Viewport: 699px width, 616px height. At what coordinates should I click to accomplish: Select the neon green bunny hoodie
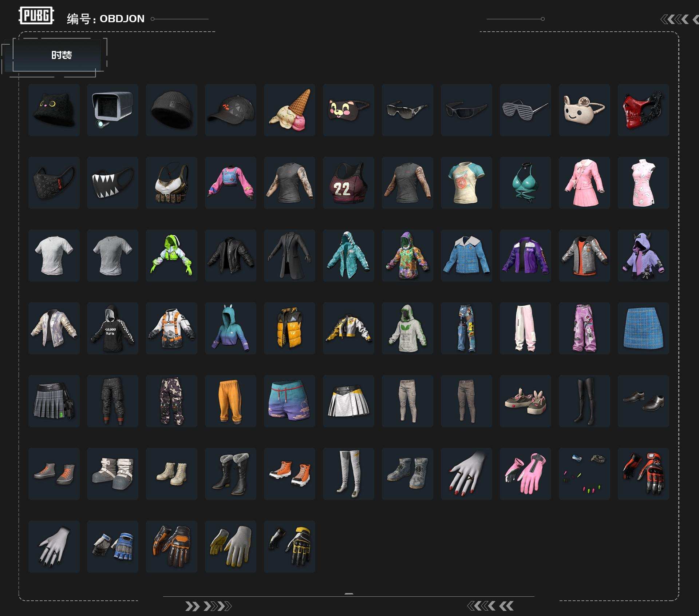coord(171,255)
